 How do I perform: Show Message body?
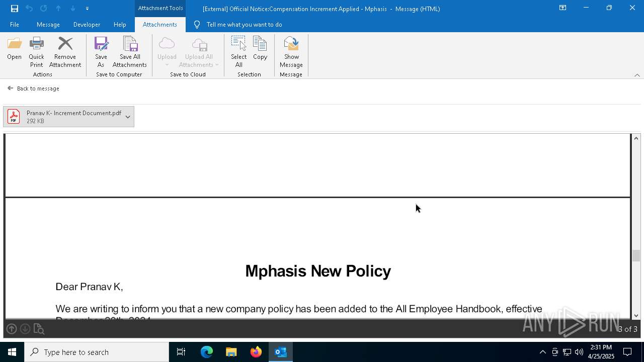pos(291,52)
